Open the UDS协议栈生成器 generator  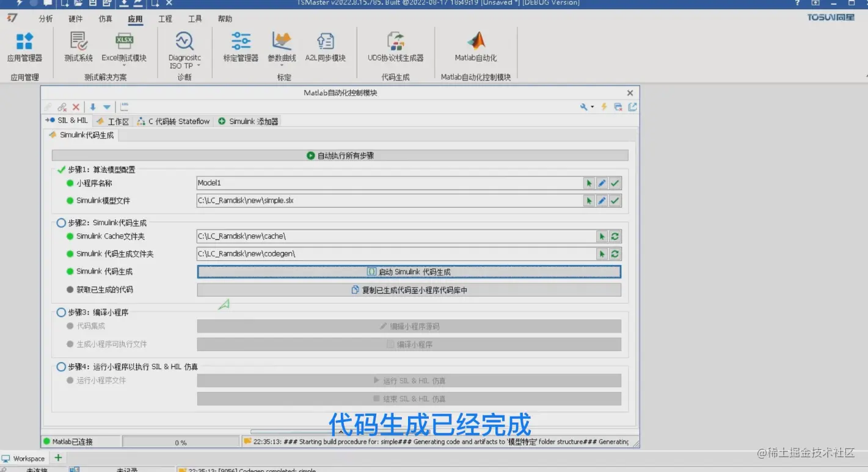pos(395,47)
